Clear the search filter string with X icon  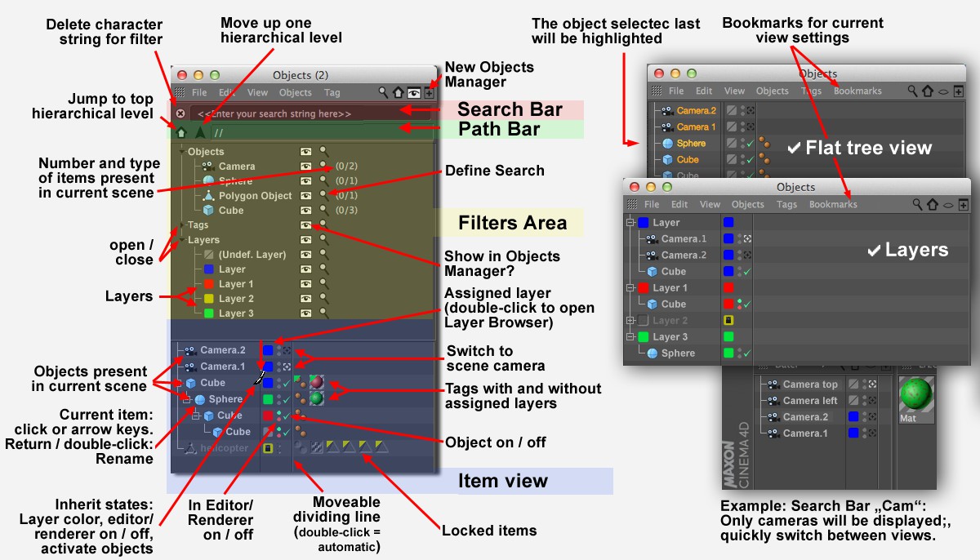[180, 113]
